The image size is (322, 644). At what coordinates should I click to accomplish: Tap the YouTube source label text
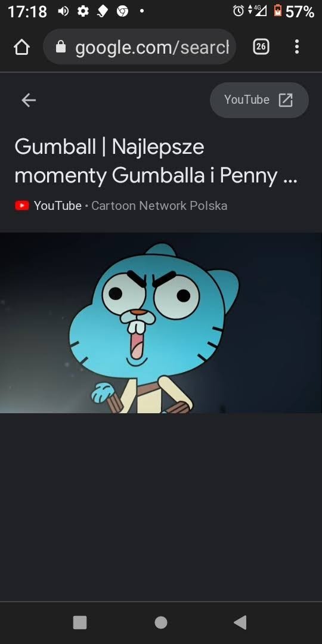57,205
